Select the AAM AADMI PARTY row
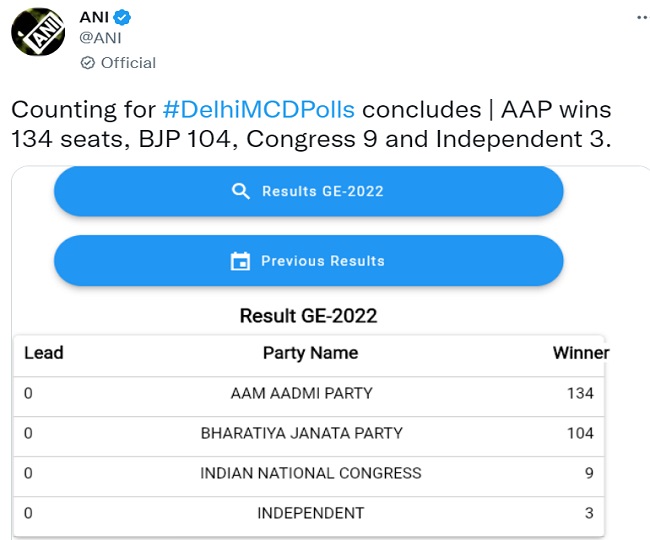This screenshot has height=540, width=650. [309, 393]
